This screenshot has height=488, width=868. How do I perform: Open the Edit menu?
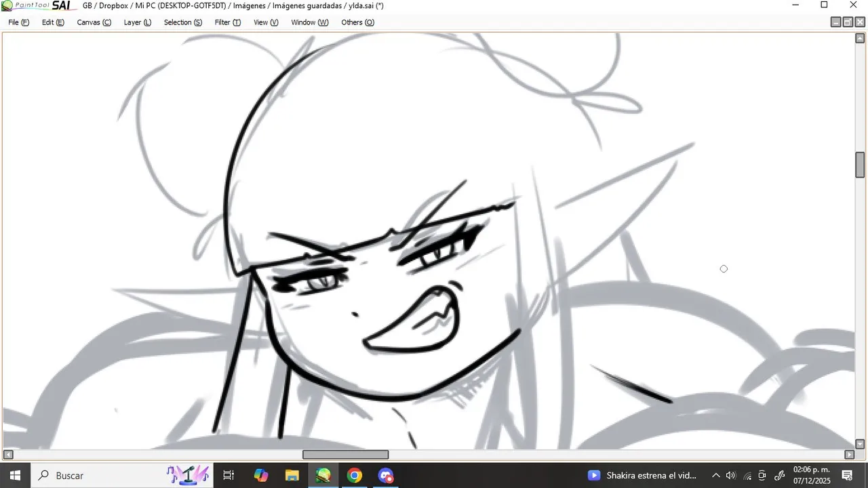pyautogui.click(x=53, y=22)
